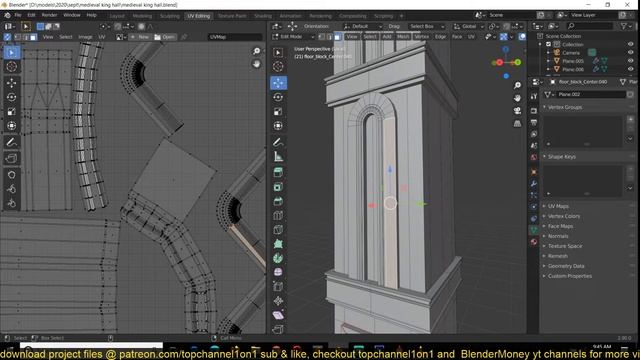
Task: Click Open image button in UV editor
Action: click(x=164, y=37)
